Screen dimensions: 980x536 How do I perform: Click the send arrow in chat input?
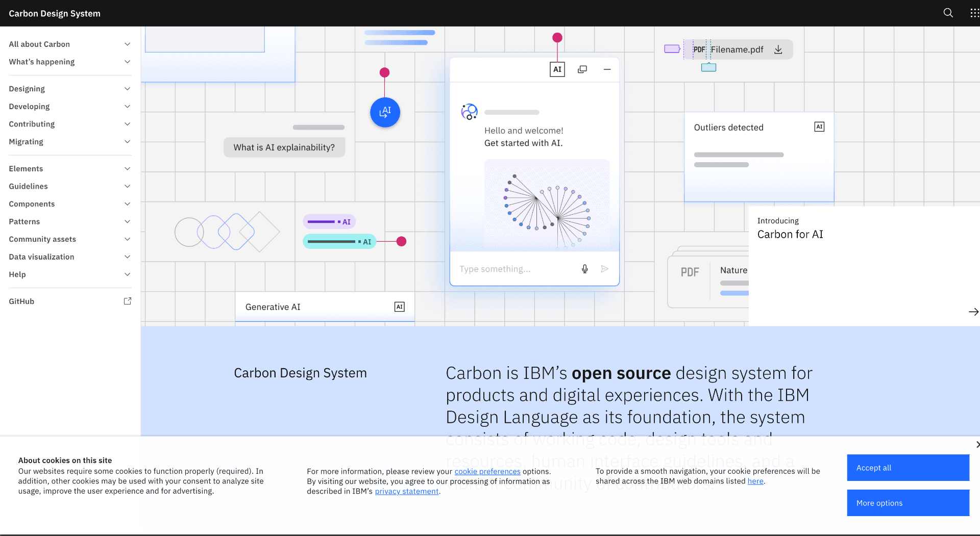coord(605,269)
